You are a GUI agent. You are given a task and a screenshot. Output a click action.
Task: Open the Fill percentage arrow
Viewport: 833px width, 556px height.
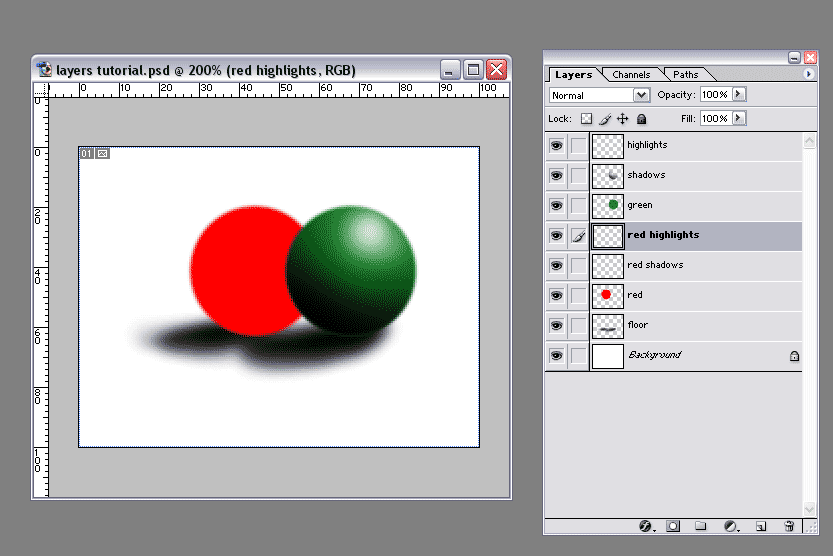tap(739, 118)
